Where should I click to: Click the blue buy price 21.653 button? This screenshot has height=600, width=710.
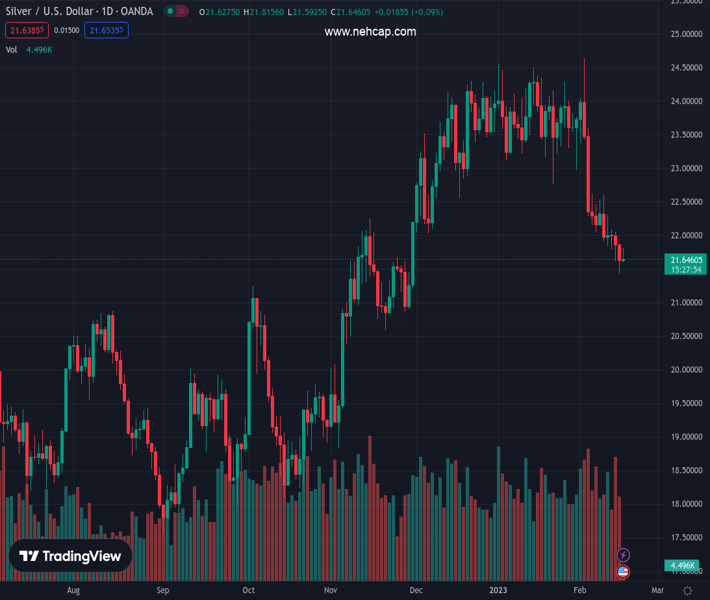pos(107,31)
